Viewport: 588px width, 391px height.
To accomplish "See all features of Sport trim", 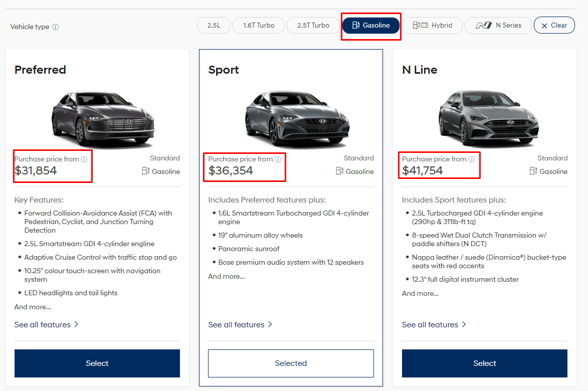I will pyautogui.click(x=240, y=325).
